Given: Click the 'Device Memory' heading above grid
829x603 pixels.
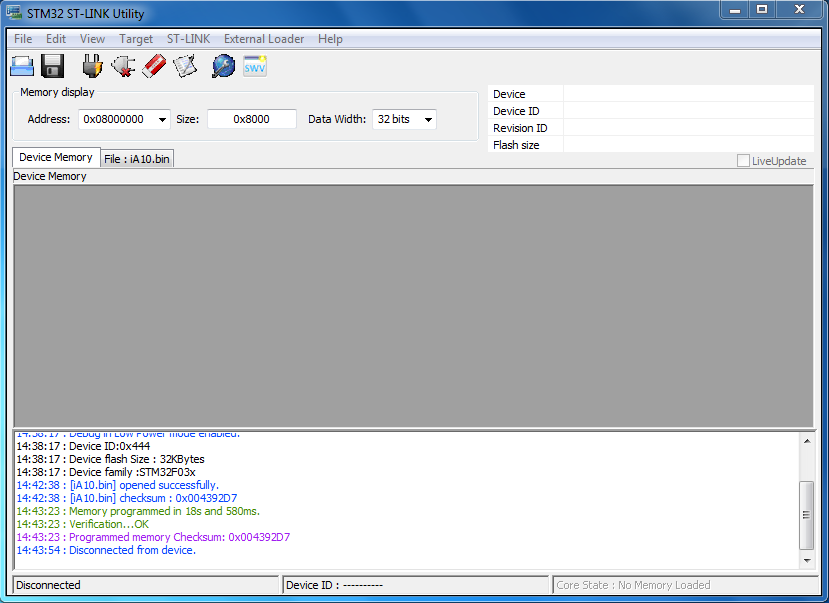Looking at the screenshot, I should [x=50, y=176].
